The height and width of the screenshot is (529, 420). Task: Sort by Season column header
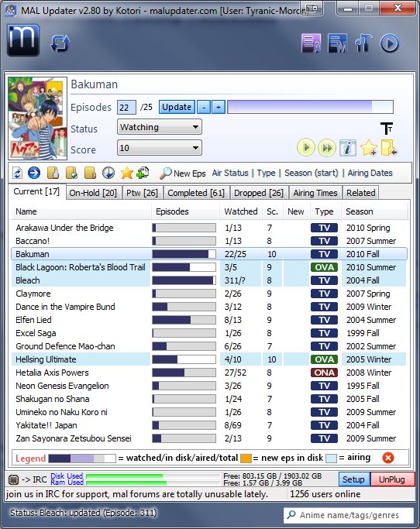[374, 211]
